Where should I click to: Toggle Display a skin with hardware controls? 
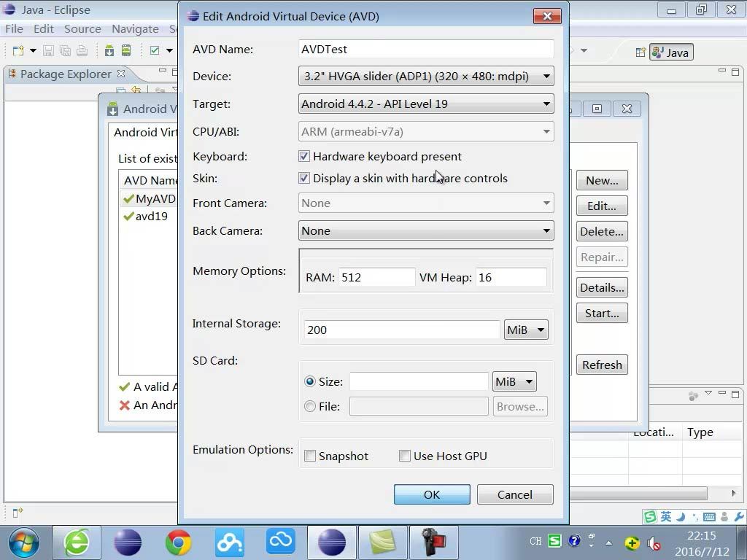point(304,178)
